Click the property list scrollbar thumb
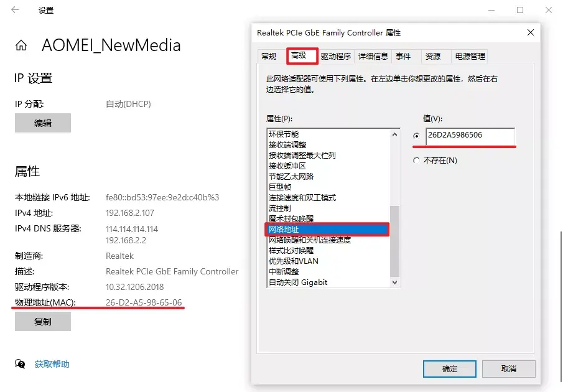563x392 pixels. point(394,241)
